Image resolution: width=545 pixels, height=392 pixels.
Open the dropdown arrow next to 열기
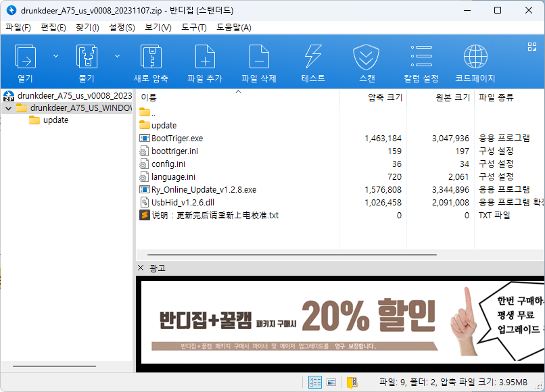(55, 56)
